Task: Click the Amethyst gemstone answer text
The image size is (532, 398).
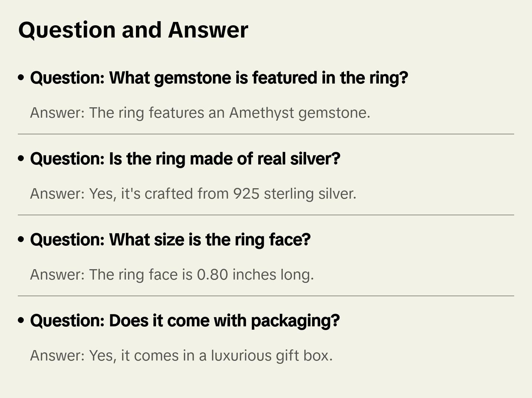Action: coord(200,113)
